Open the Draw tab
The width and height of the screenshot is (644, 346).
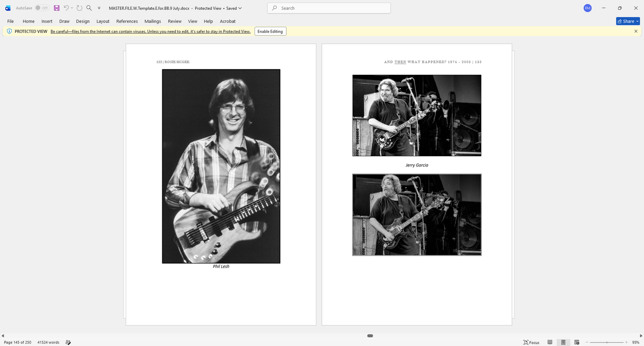click(64, 21)
